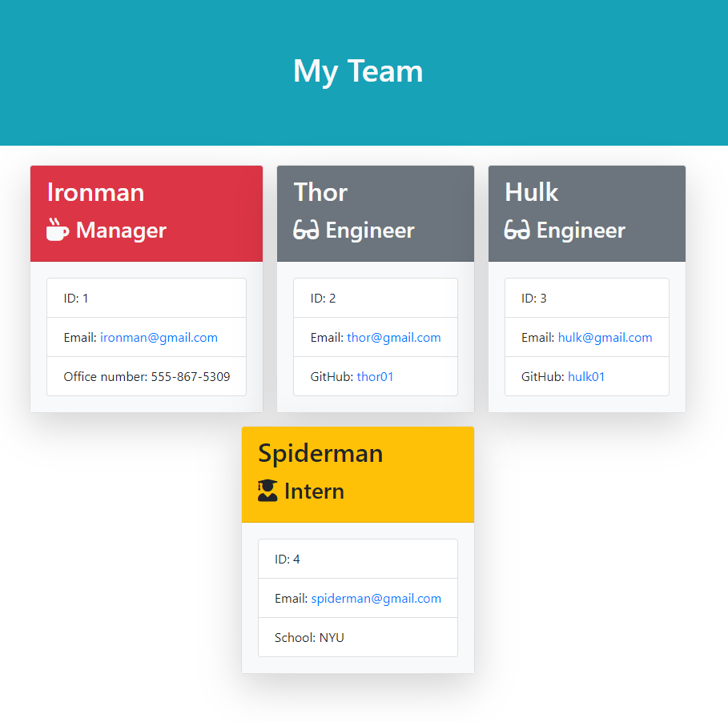Click the My Team page heading

click(x=358, y=71)
